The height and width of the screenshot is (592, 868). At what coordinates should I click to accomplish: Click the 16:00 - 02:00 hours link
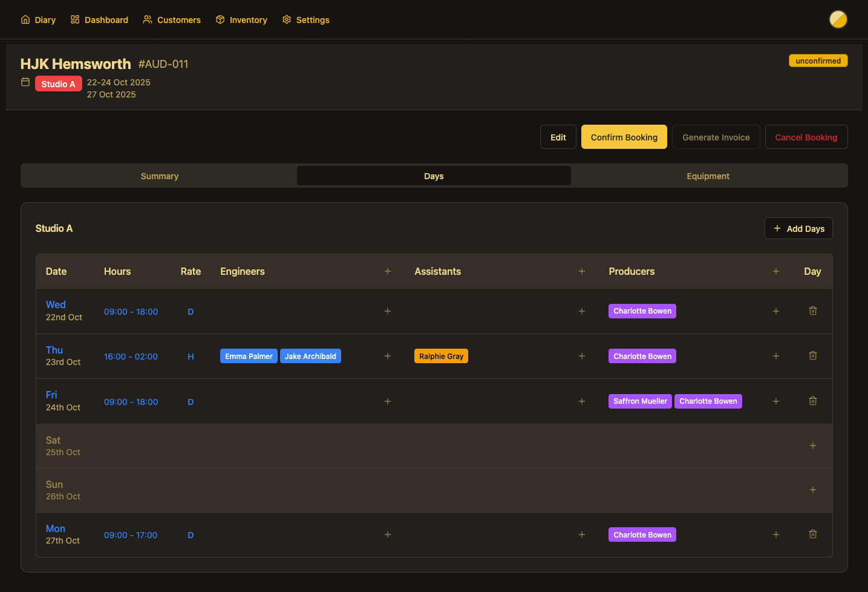pyautogui.click(x=131, y=357)
